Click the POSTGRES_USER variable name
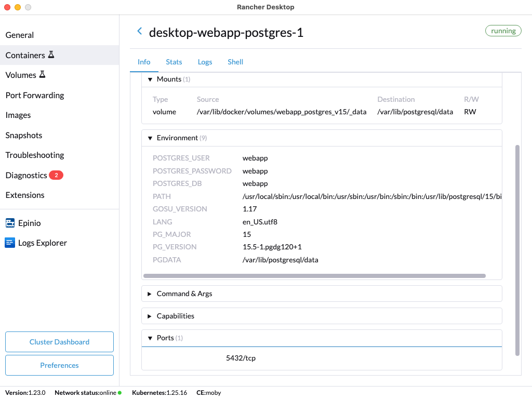Screen dimensions: 532x399 click(181, 158)
